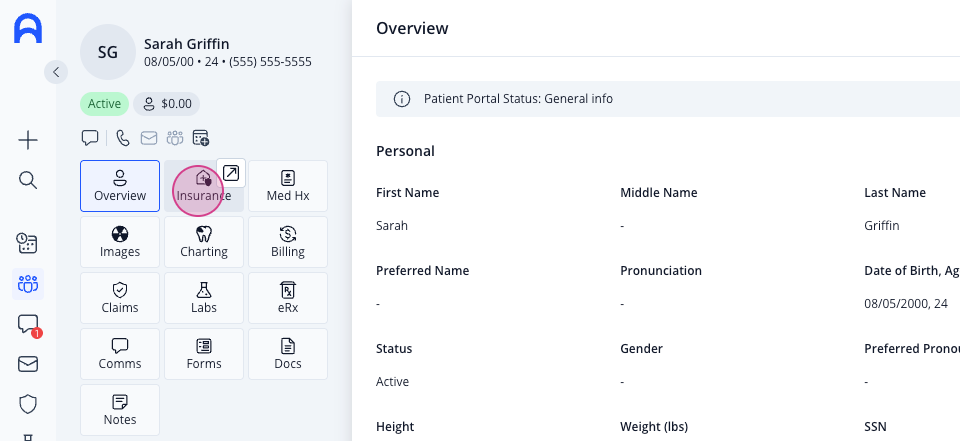
Task: Open the Insurance section
Action: [x=204, y=186]
